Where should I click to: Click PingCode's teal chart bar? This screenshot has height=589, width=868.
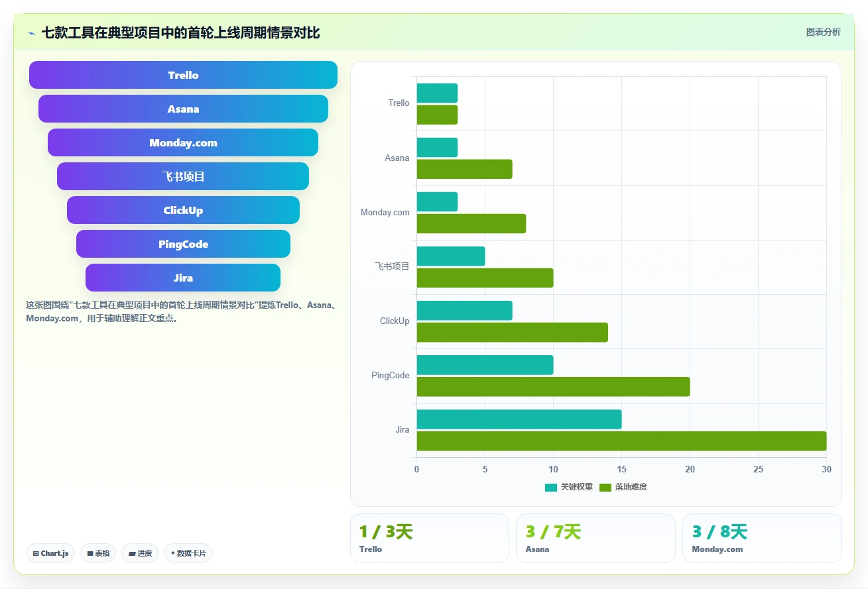[485, 365]
